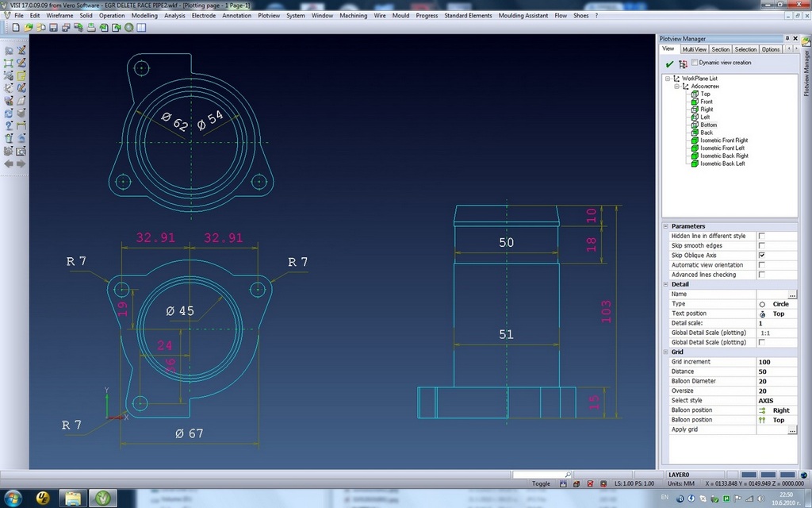Click the first blue swatch beside LAYER0
The width and height of the screenshot is (812, 508).
[748, 474]
